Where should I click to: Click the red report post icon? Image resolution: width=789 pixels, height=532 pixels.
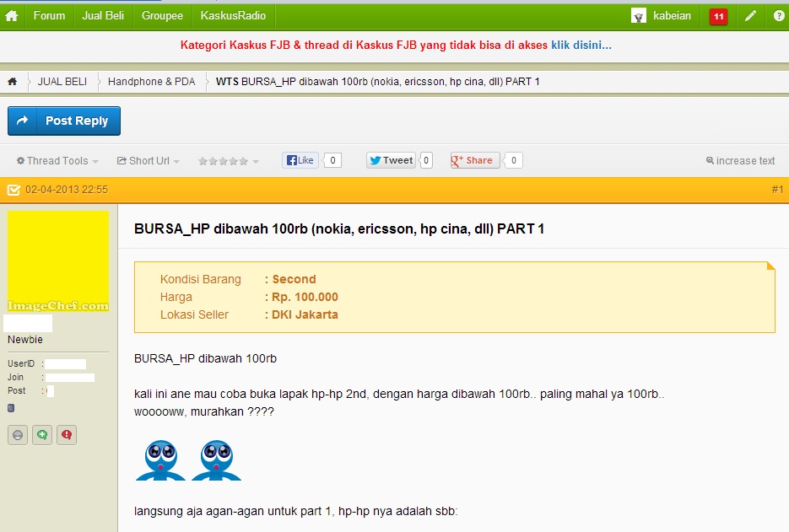click(66, 434)
